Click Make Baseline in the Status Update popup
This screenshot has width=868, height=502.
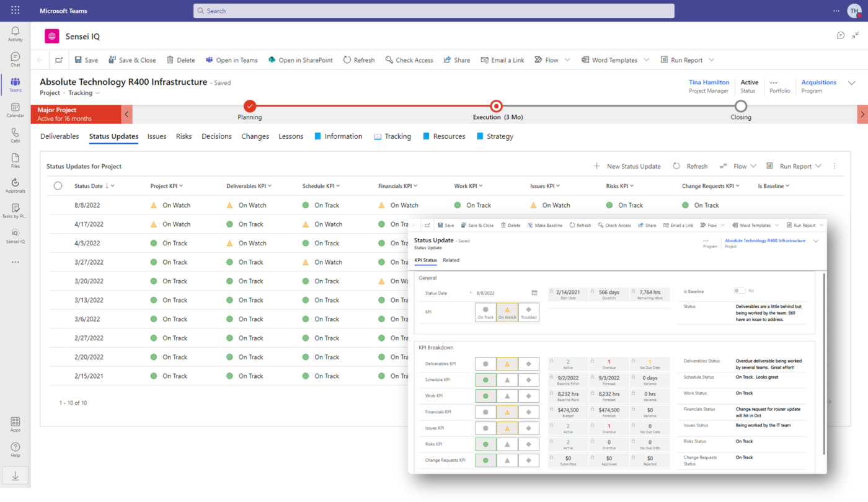click(544, 225)
